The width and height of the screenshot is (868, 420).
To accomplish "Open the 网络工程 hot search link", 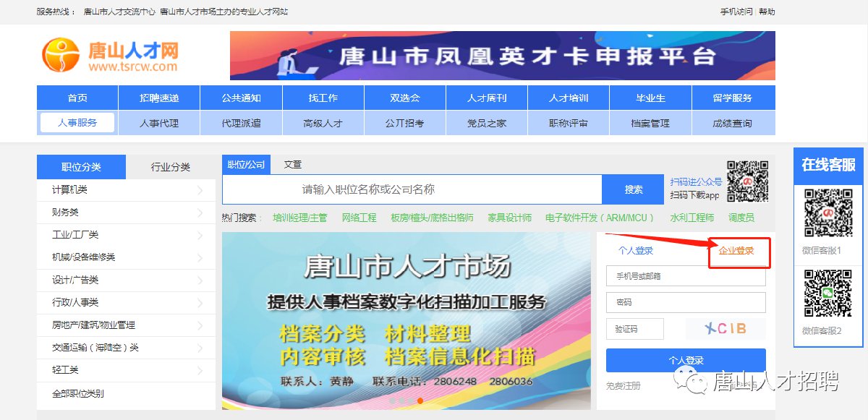I will tap(359, 218).
